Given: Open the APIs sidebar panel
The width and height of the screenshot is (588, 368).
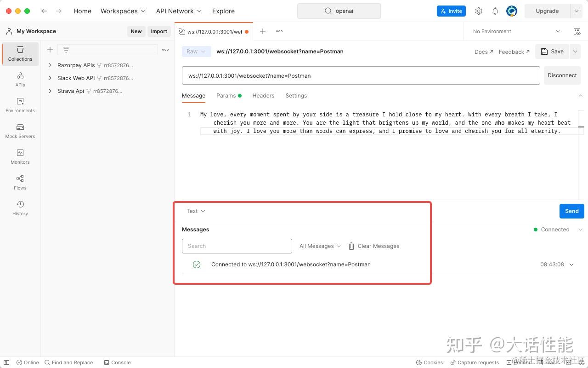Looking at the screenshot, I should pos(20,79).
